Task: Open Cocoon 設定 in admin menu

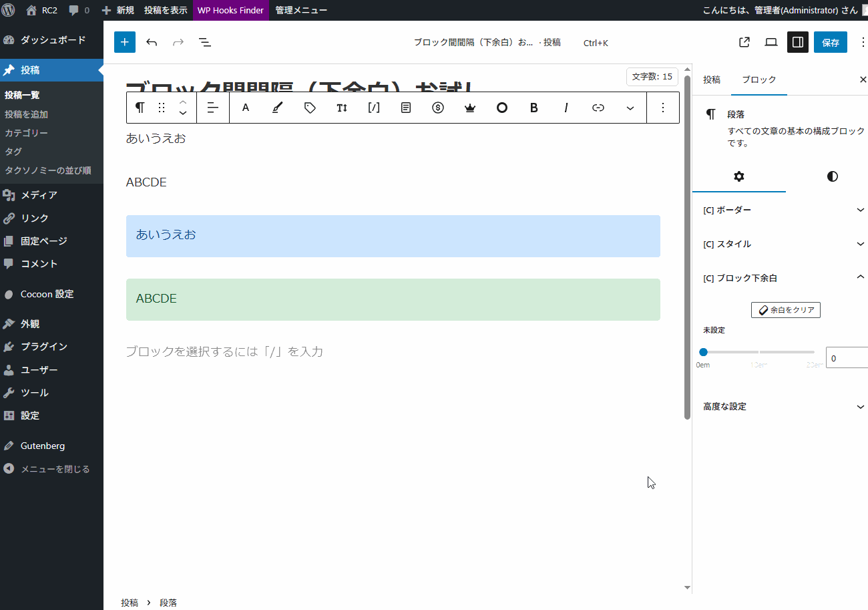Action: (x=47, y=294)
